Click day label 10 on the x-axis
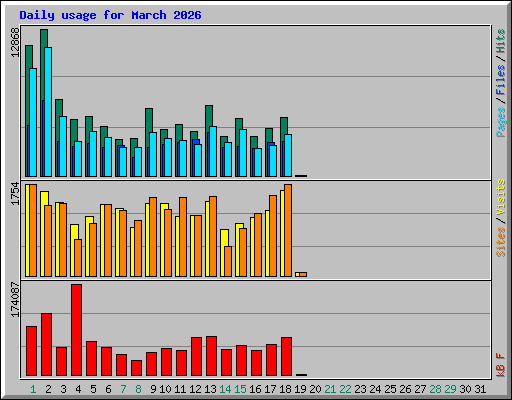 [165, 389]
